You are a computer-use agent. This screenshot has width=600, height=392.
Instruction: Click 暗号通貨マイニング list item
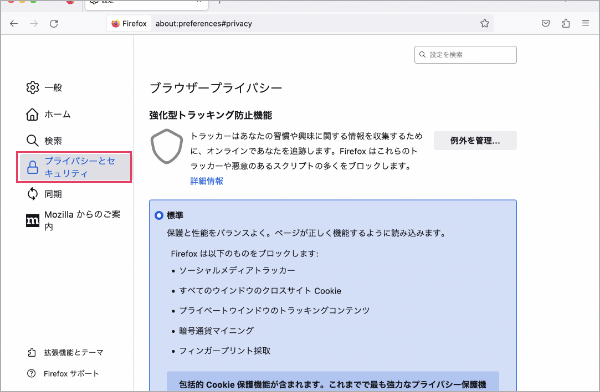[x=217, y=330]
